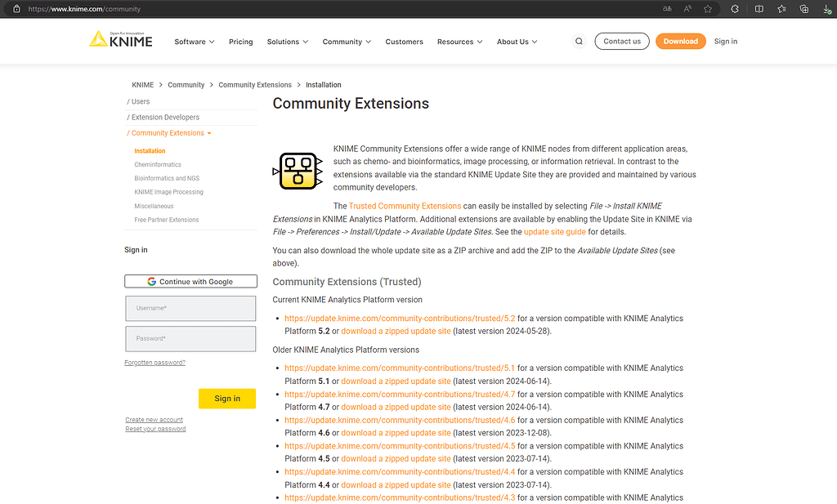Screen dimensions: 837x504
Task: Select Free Partner Extensions in sidebar
Action: point(167,220)
